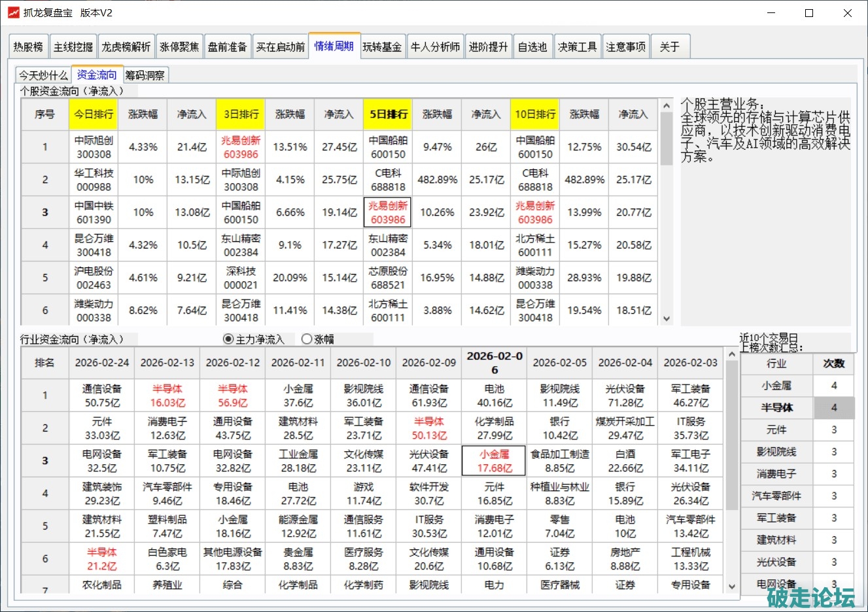The height and width of the screenshot is (612, 868).
Task: Switch to the 龙虎榜解析 tab
Action: [126, 47]
